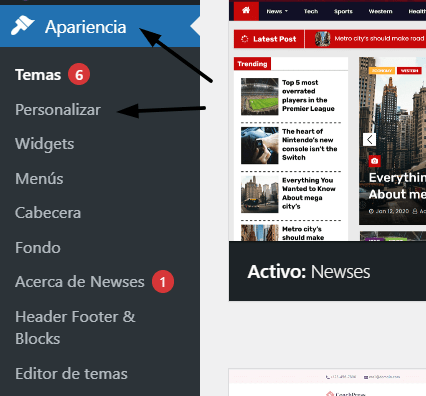Open the Fondo settings

38,247
